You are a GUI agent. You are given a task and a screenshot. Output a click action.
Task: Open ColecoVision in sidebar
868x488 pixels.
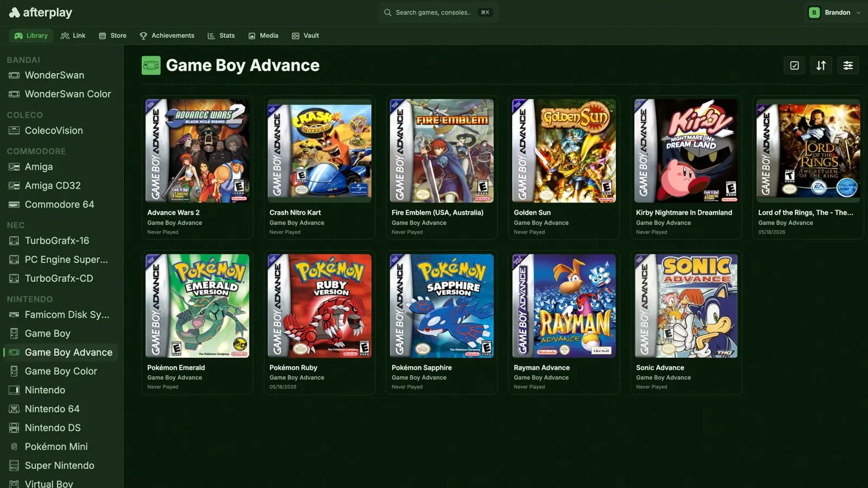pyautogui.click(x=60, y=131)
